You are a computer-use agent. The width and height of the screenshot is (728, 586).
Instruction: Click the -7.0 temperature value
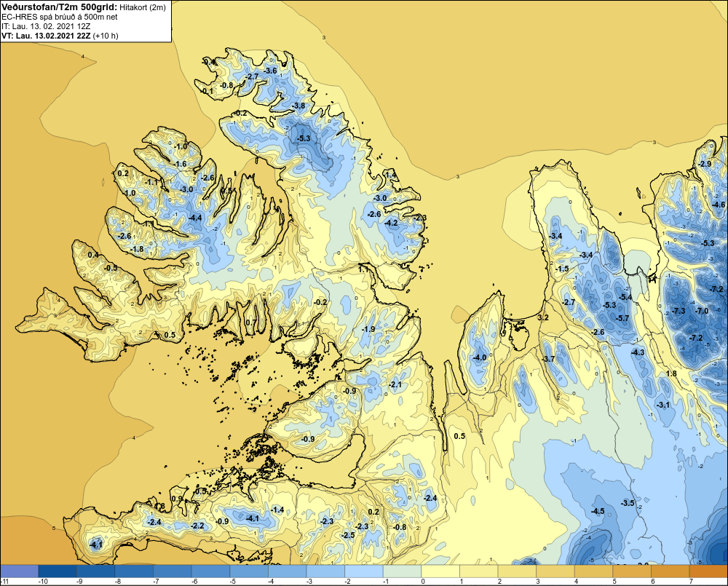point(702,311)
